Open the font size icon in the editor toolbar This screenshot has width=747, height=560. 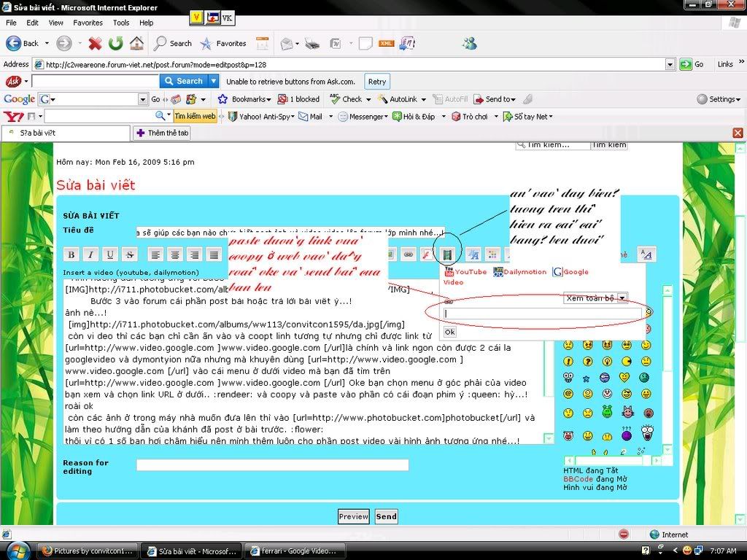pyautogui.click(x=473, y=254)
